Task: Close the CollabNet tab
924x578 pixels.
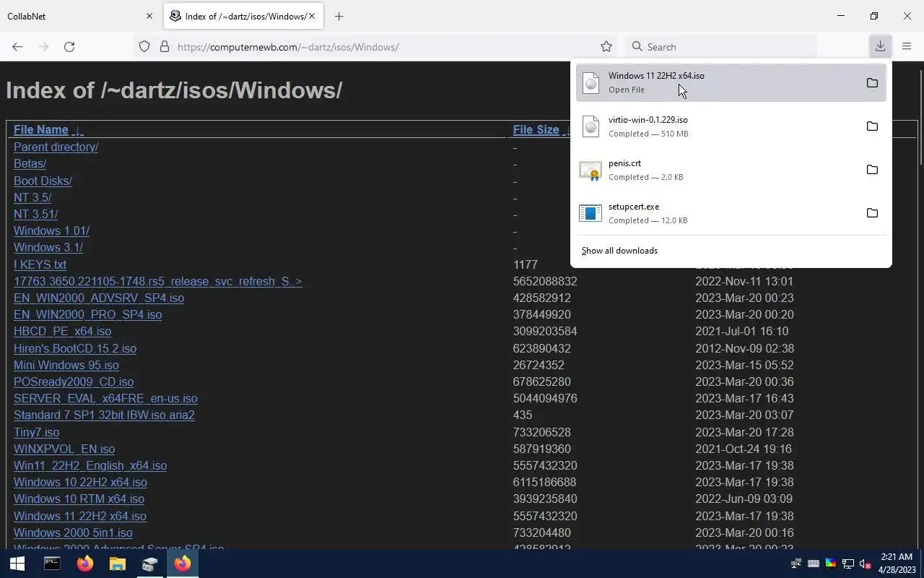Action: (149, 16)
